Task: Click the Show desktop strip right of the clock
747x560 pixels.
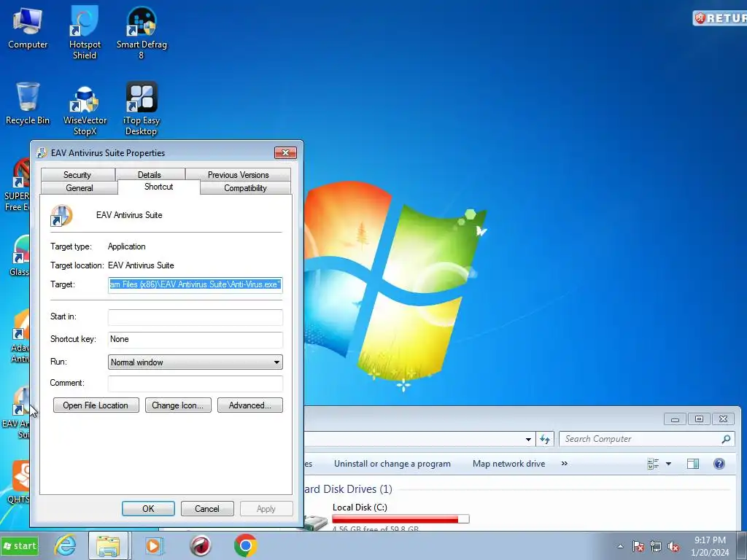Action: click(x=743, y=546)
